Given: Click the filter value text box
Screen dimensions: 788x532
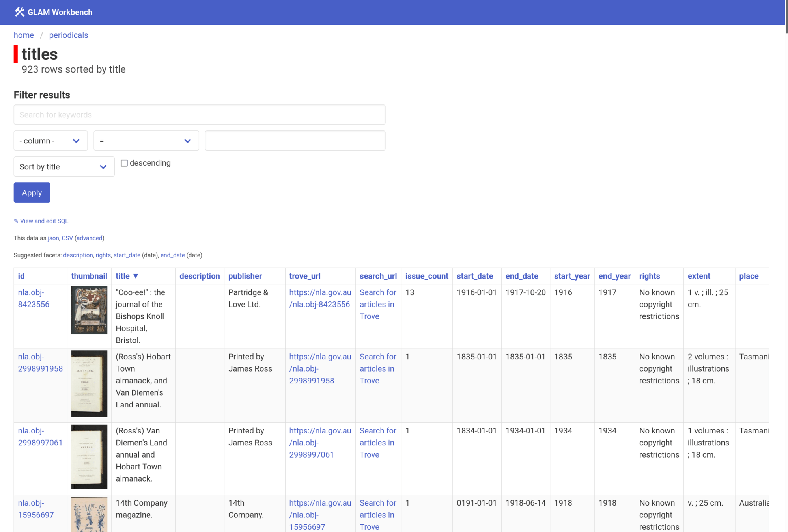Looking at the screenshot, I should tap(295, 141).
